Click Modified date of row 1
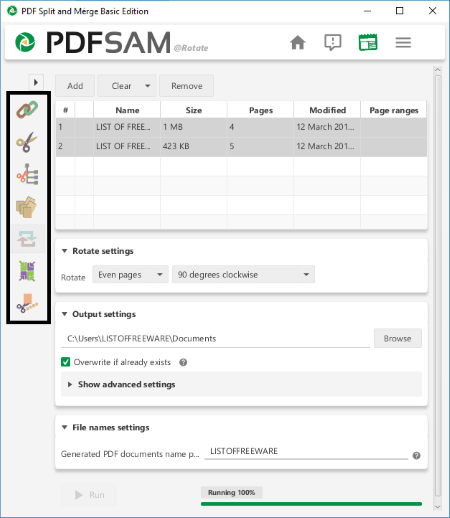Screen dimensions: 450x518 (326, 127)
